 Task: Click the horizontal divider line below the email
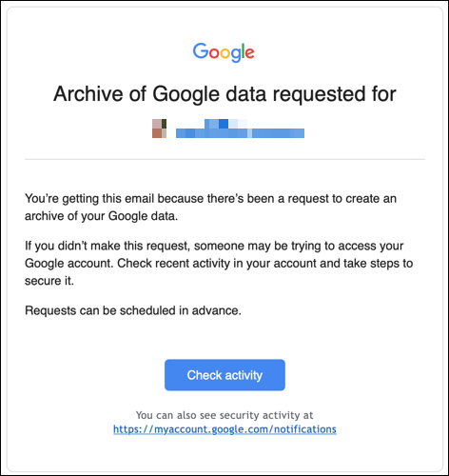224,159
